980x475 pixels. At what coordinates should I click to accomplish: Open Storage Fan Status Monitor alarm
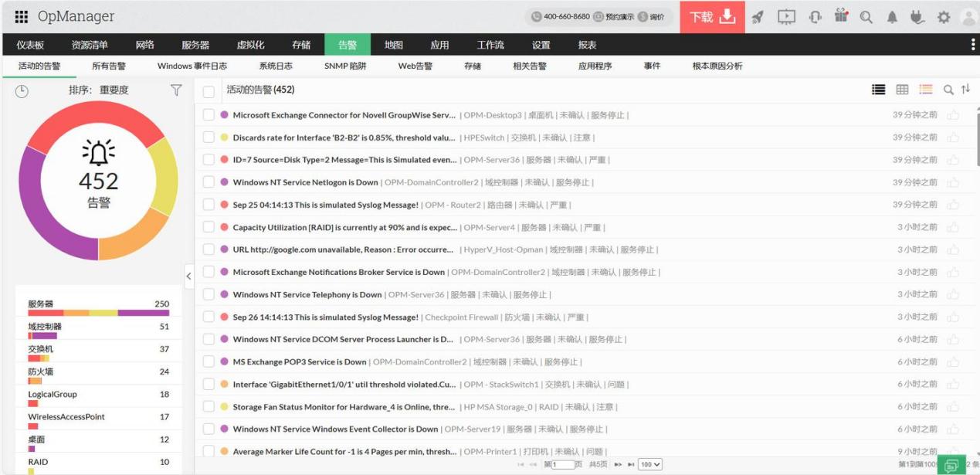point(344,406)
